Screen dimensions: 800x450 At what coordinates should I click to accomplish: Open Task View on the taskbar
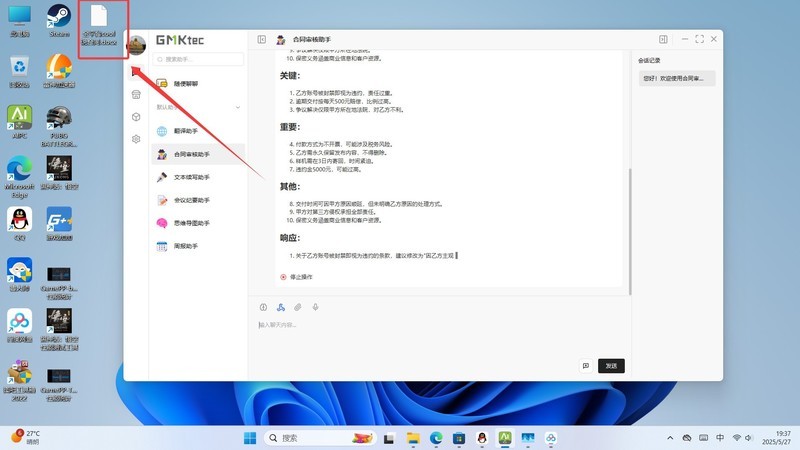(389, 438)
